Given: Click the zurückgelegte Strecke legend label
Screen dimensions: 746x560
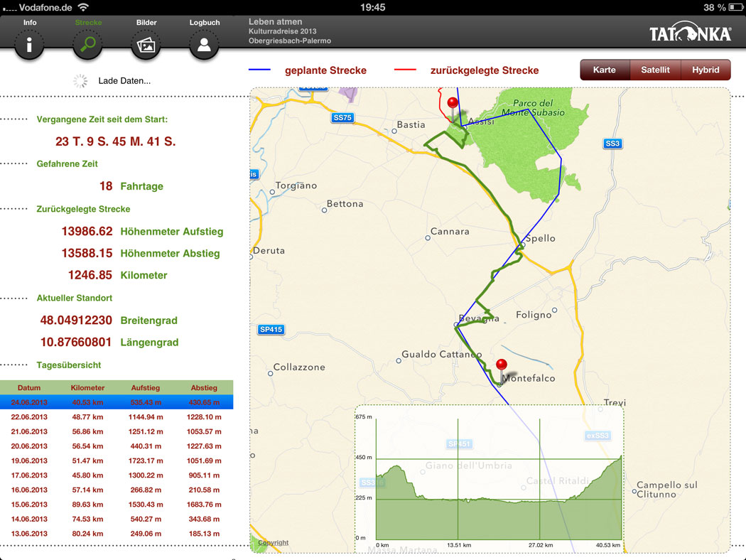Looking at the screenshot, I should 485,70.
